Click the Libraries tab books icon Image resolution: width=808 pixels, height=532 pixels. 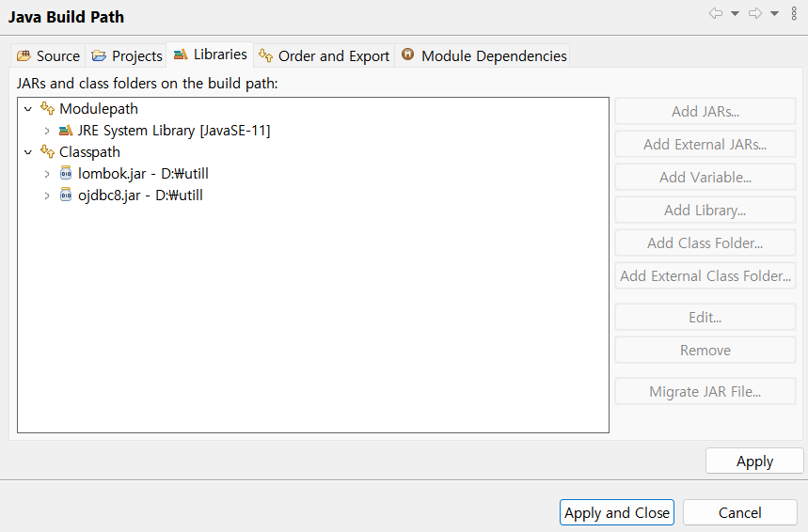point(181,55)
